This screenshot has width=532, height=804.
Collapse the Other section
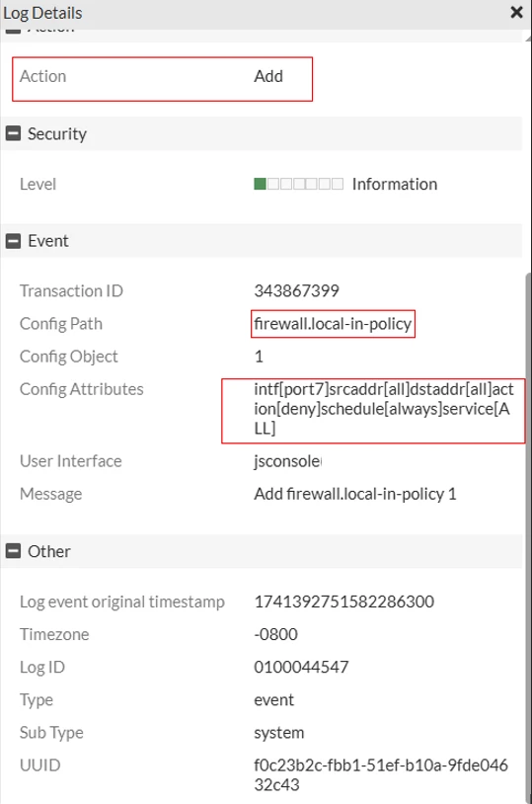[13, 551]
